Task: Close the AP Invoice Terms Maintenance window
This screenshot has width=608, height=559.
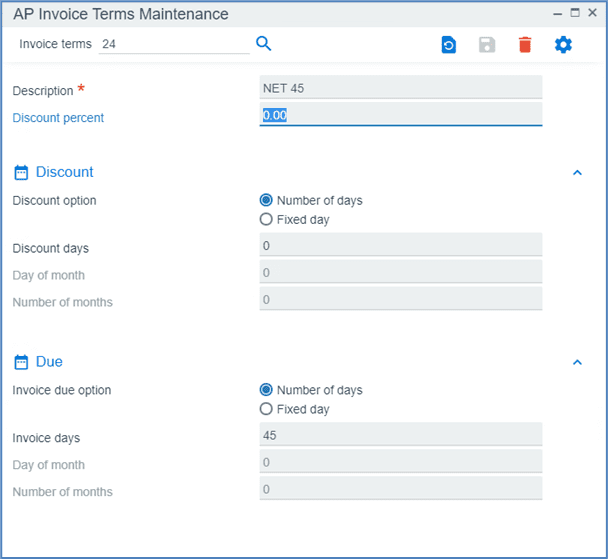Action: (x=592, y=13)
